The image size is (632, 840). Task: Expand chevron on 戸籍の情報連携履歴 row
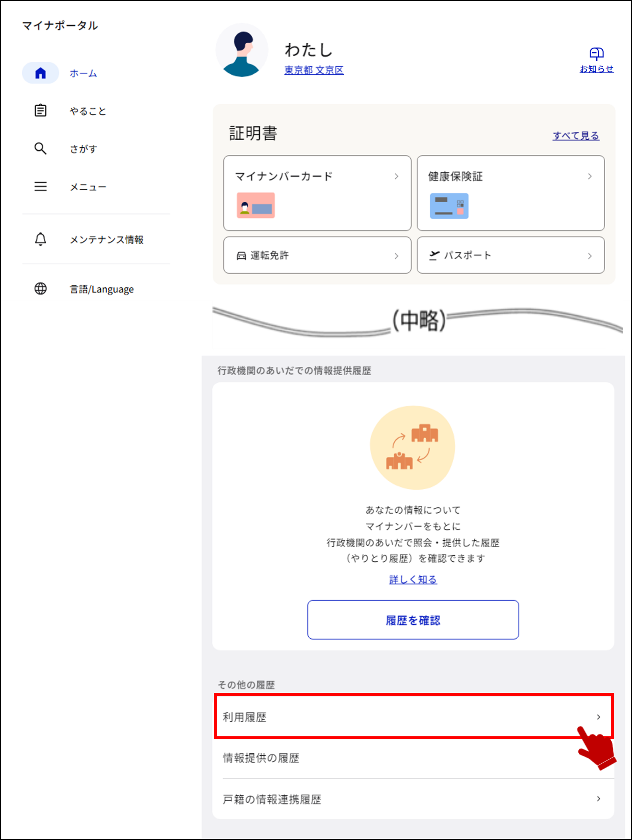click(x=598, y=799)
